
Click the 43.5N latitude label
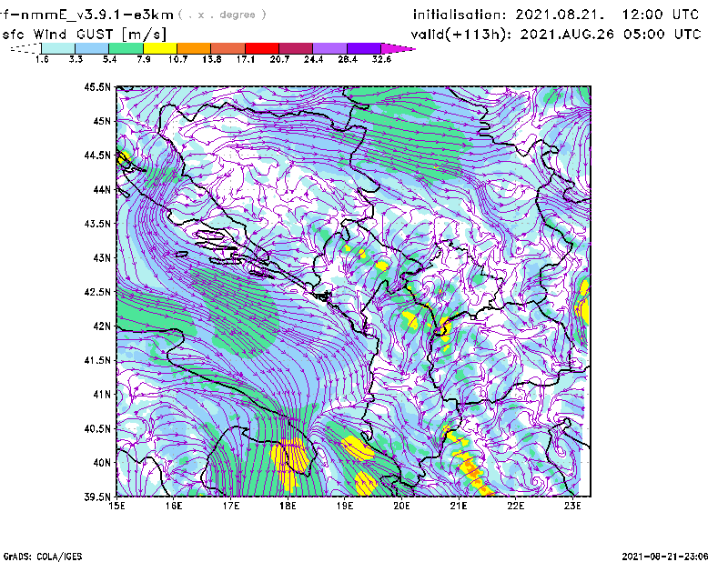coord(97,224)
